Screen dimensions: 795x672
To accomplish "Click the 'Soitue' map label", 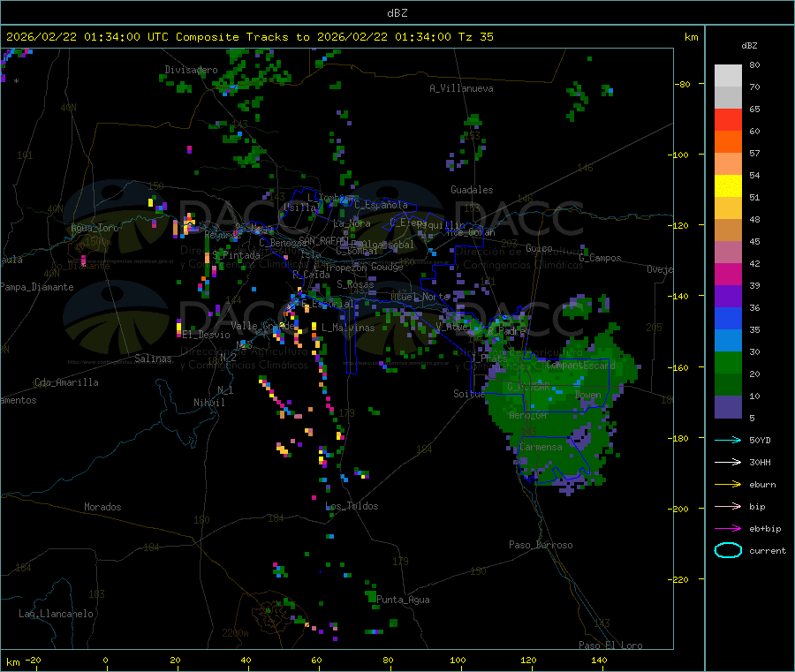I will [x=469, y=393].
